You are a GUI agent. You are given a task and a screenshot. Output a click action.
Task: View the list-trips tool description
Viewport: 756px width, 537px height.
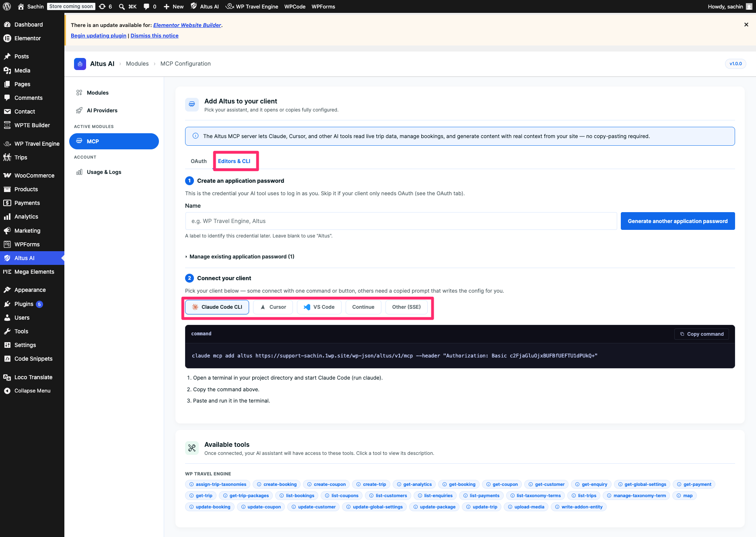[584, 496]
